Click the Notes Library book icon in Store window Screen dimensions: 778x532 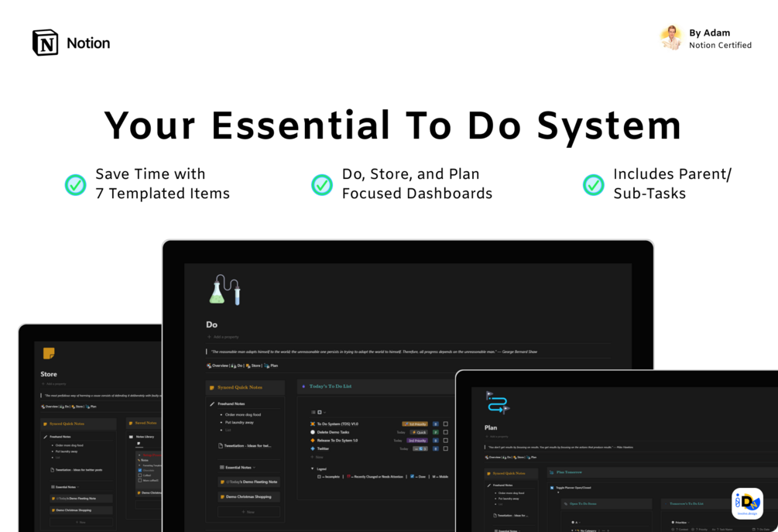pos(131,437)
